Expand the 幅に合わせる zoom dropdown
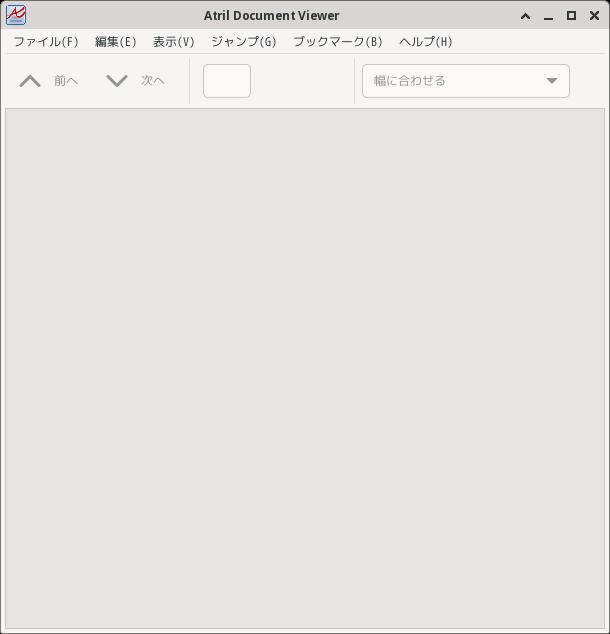610x634 pixels. click(466, 81)
